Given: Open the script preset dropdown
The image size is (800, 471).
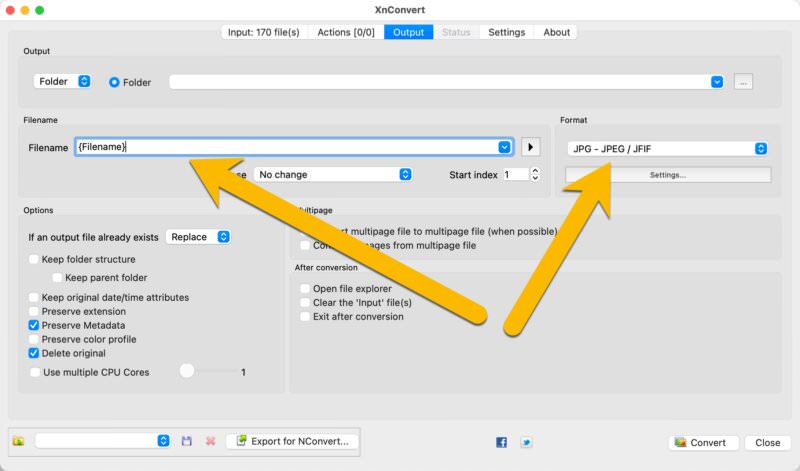Looking at the screenshot, I should click(x=102, y=441).
